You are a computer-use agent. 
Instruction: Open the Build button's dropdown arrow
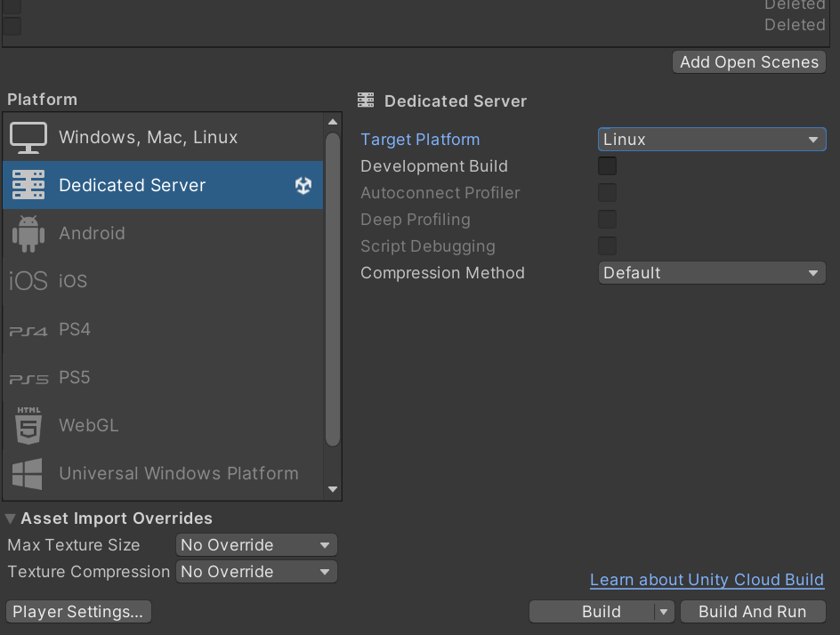click(x=664, y=612)
